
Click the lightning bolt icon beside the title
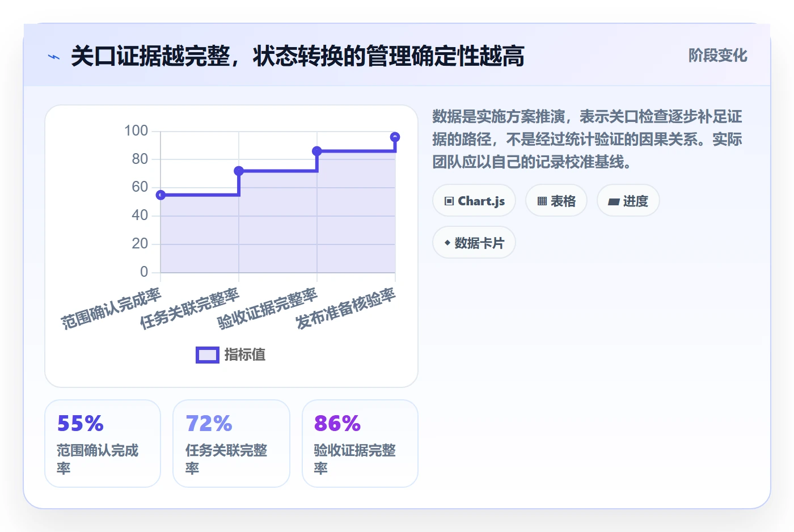coord(54,57)
